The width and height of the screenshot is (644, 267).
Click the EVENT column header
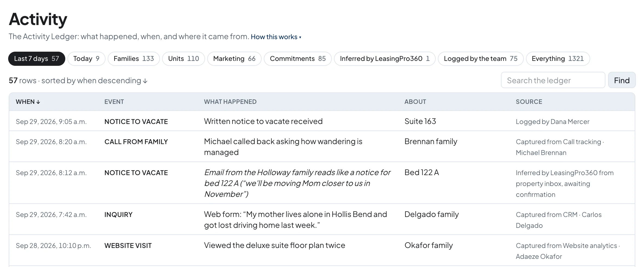[114, 102]
